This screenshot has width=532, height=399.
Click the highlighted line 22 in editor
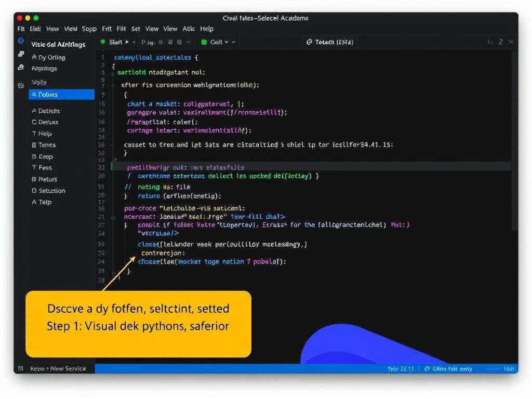click(311, 166)
